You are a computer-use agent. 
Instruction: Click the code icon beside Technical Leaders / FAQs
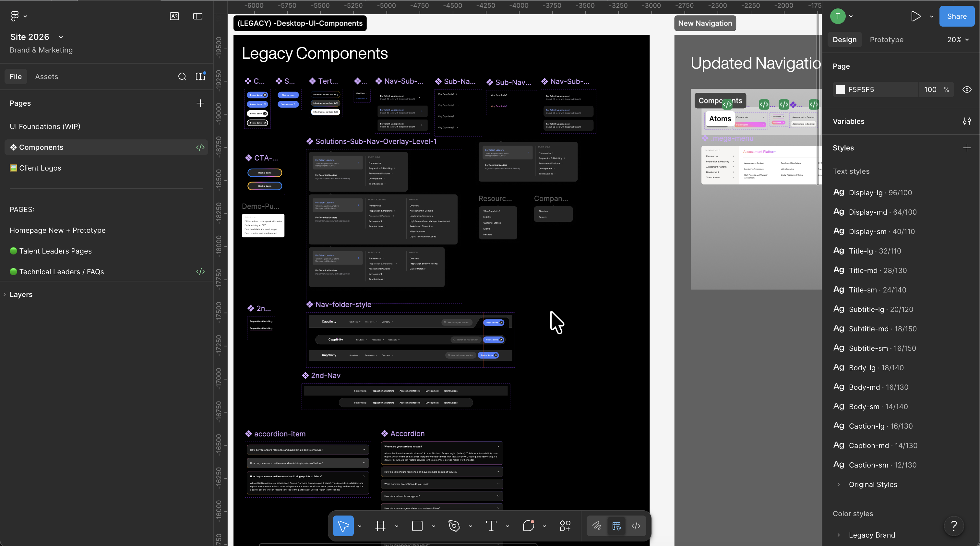(200, 272)
